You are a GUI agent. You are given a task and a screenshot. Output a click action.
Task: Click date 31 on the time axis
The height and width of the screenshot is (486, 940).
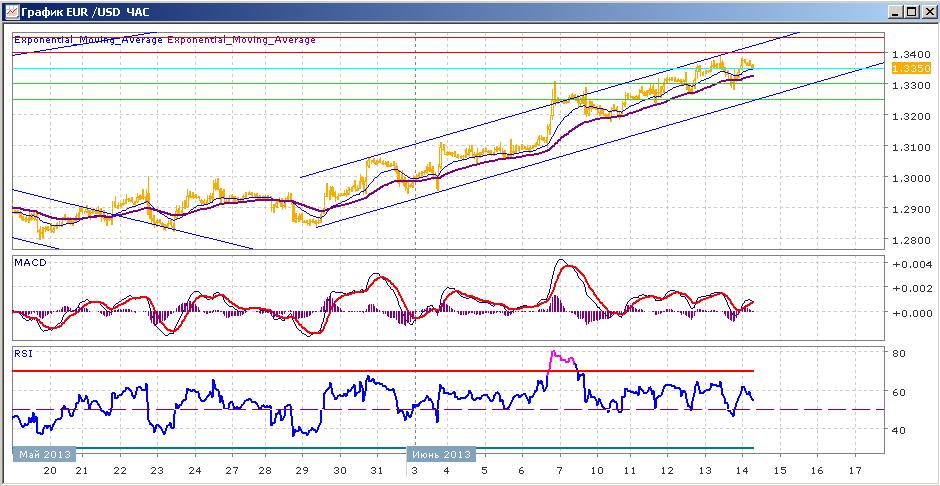tap(377, 470)
